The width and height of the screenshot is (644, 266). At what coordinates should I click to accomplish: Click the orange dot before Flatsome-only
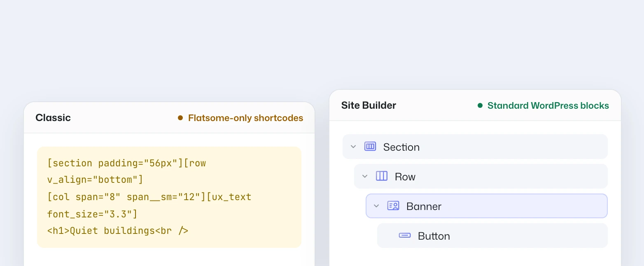click(x=180, y=118)
